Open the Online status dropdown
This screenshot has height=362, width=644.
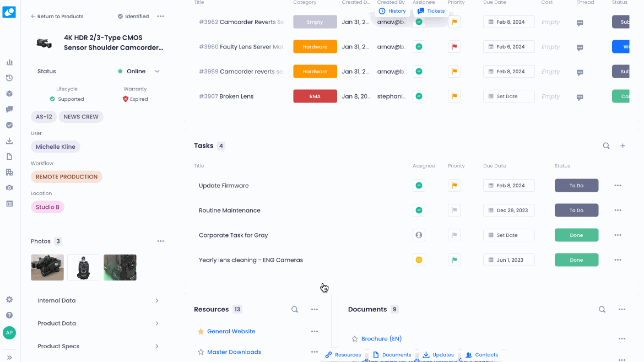[x=139, y=71]
